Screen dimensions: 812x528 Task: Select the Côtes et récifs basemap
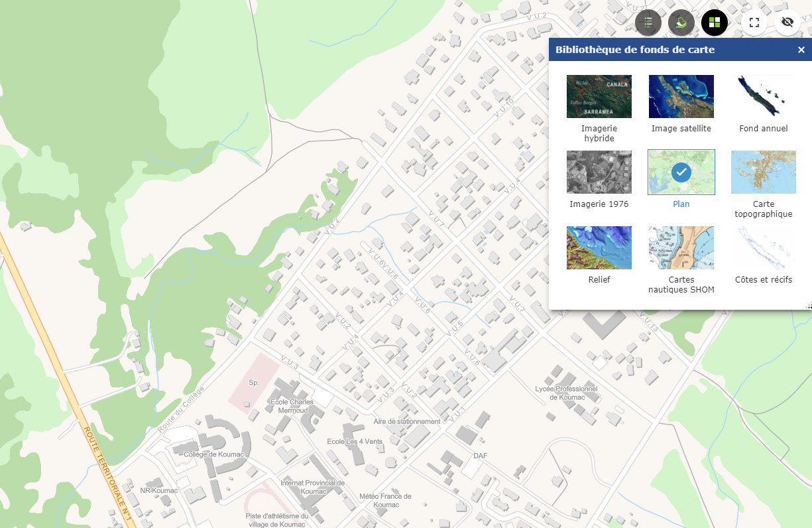coord(763,247)
